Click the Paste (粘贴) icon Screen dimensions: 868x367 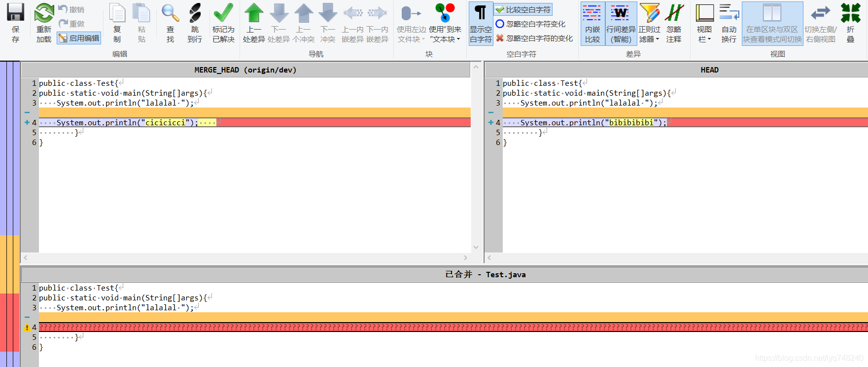[x=141, y=13]
